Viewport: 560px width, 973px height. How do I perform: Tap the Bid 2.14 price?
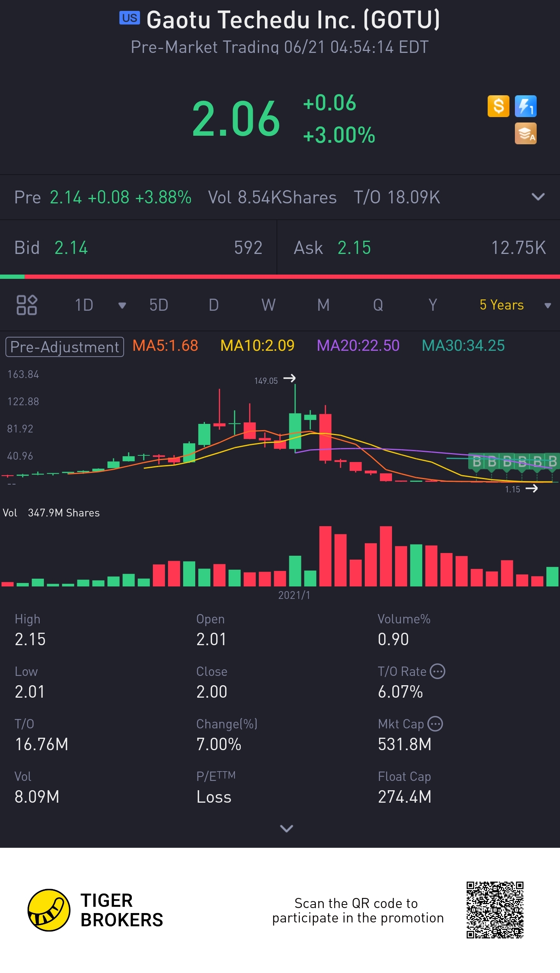71,248
